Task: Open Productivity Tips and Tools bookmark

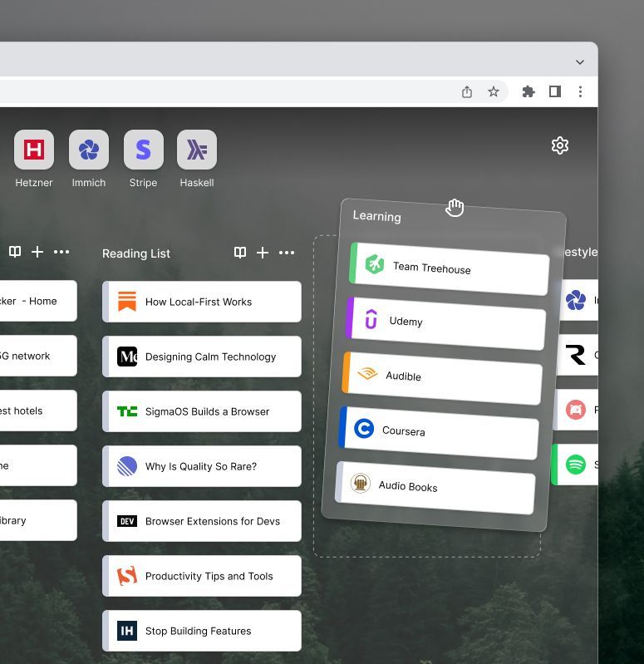Action: pyautogui.click(x=202, y=576)
